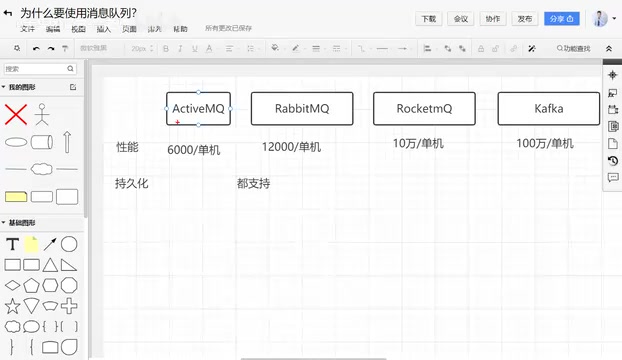The width and height of the screenshot is (622, 360).
Task: Open the shape align options
Action: (427, 48)
